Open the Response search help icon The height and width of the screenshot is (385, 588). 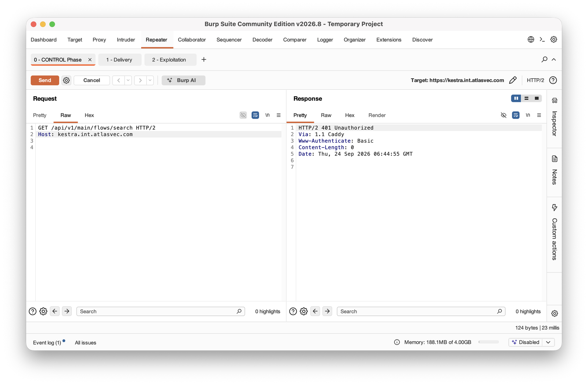click(293, 311)
